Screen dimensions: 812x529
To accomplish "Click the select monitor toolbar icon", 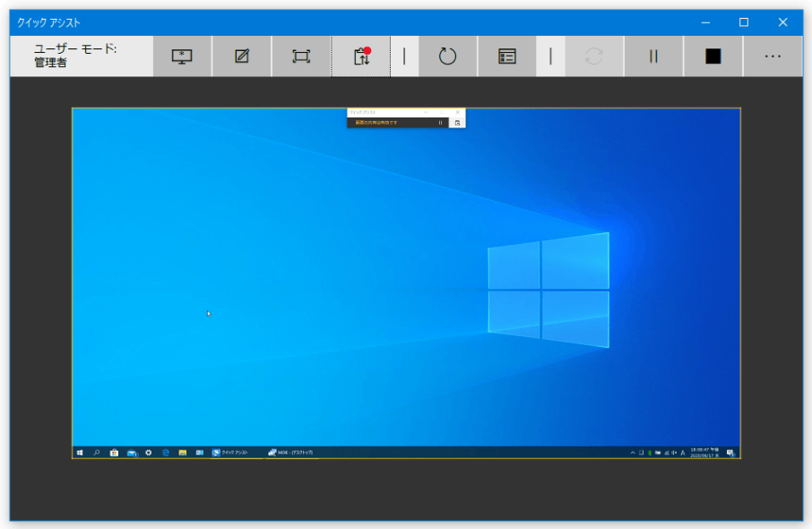I will (182, 56).
